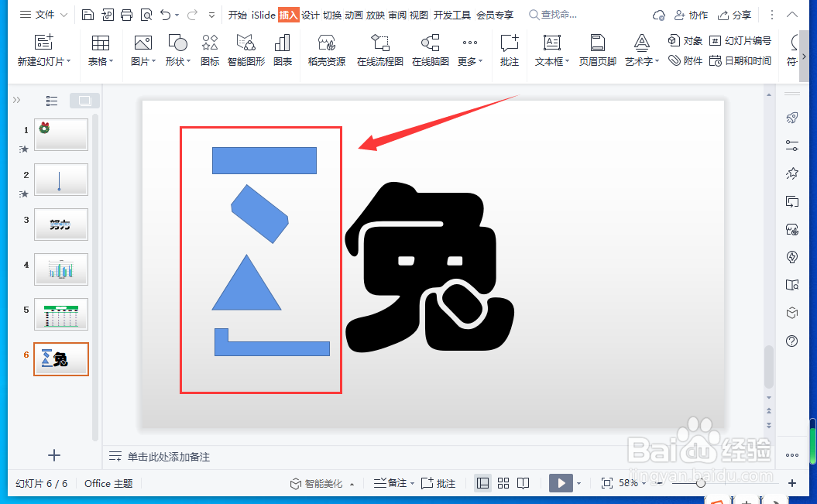
Task: Click the zoom in plus button
Action: pyautogui.click(x=792, y=483)
